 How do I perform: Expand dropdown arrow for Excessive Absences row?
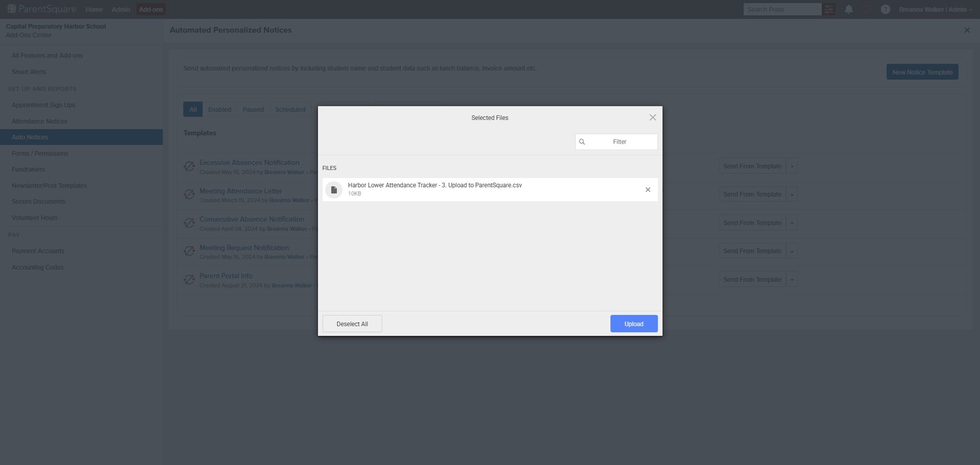[x=792, y=166]
